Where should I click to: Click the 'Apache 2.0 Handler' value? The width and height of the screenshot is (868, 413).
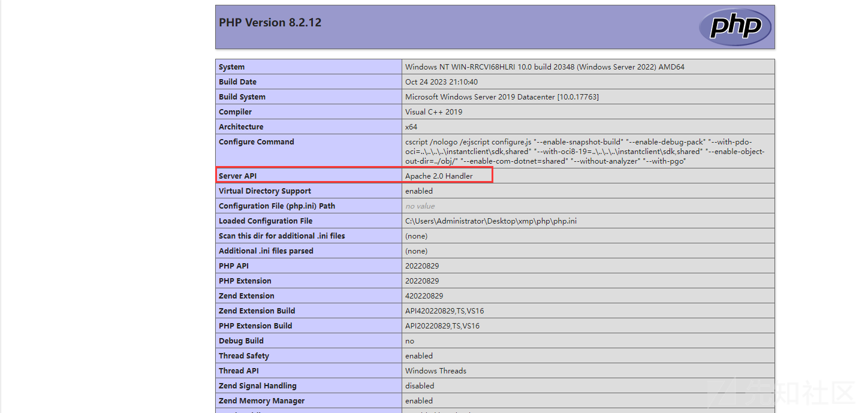[439, 176]
